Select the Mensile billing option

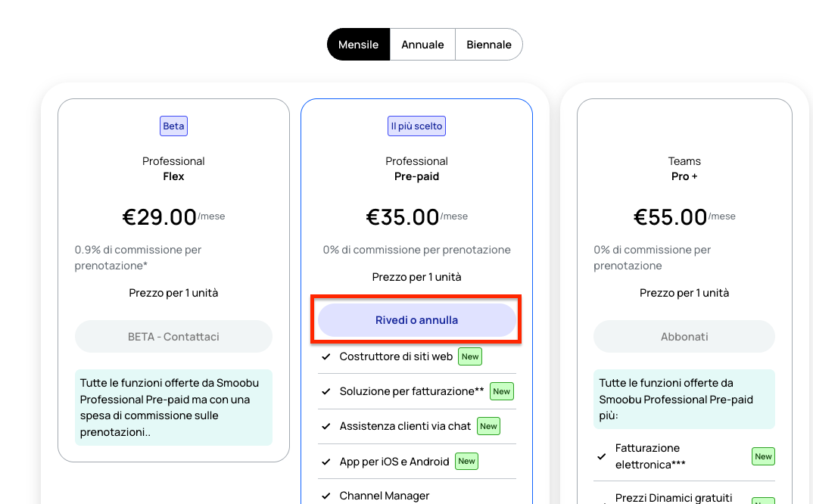(x=358, y=45)
